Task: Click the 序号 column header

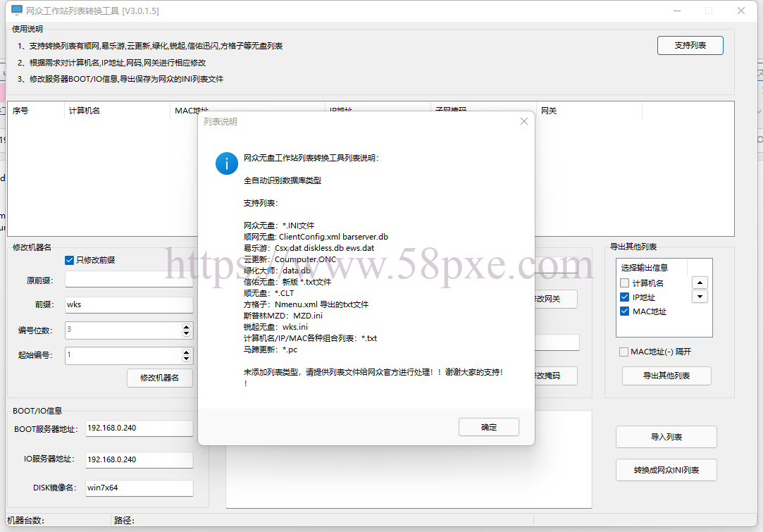Action: (x=35, y=111)
